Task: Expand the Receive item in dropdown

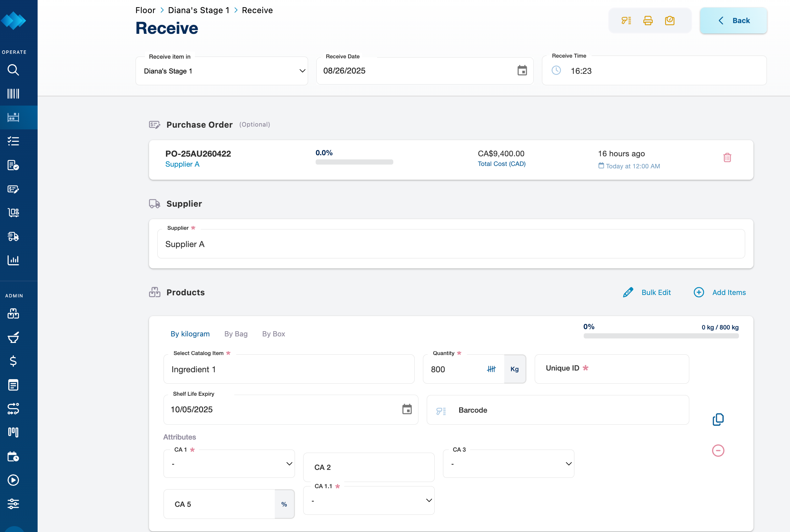Action: pyautogui.click(x=222, y=71)
